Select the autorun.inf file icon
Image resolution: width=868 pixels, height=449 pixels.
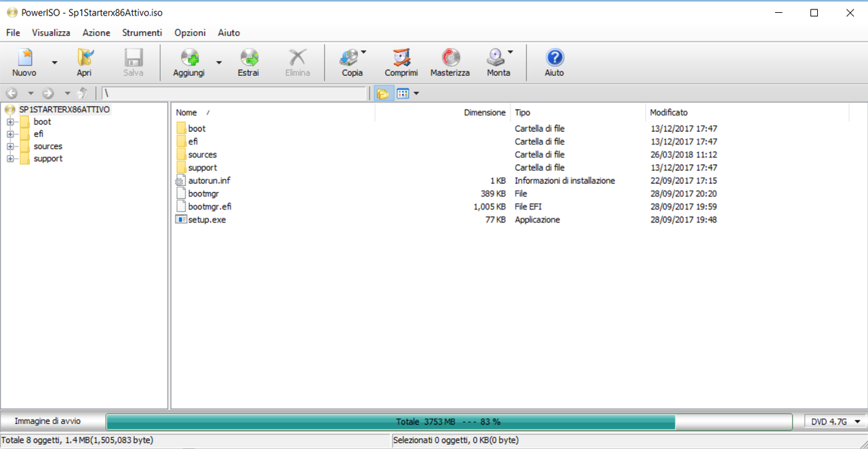(x=180, y=180)
